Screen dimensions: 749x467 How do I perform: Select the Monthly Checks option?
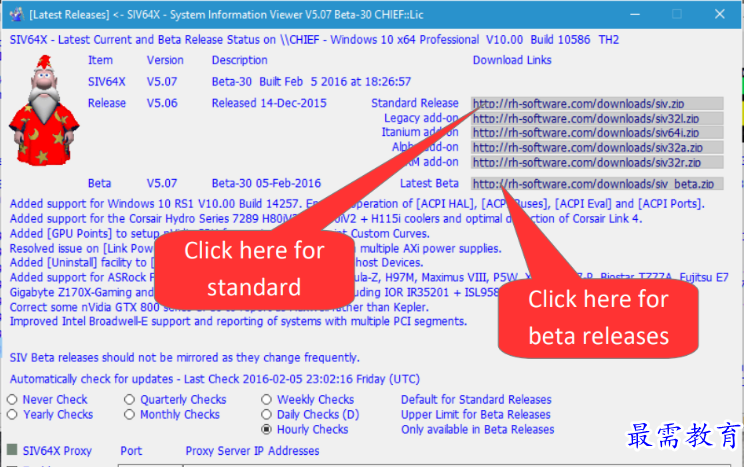(129, 414)
